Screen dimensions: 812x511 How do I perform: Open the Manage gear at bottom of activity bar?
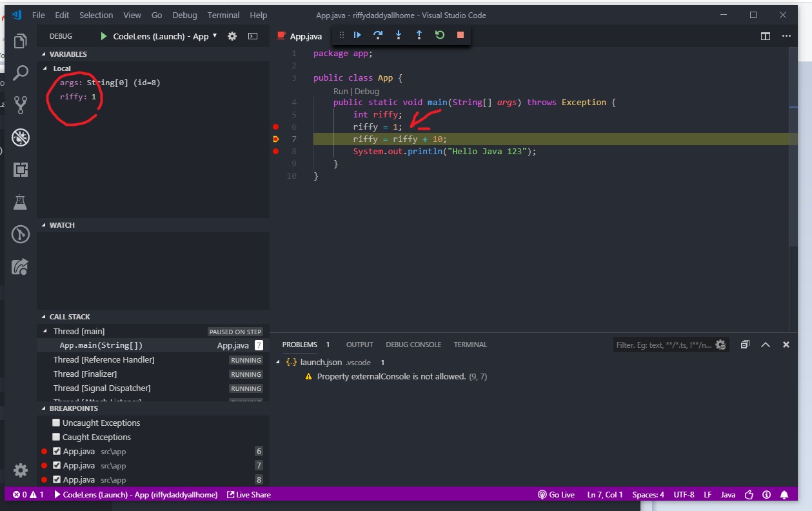(21, 470)
